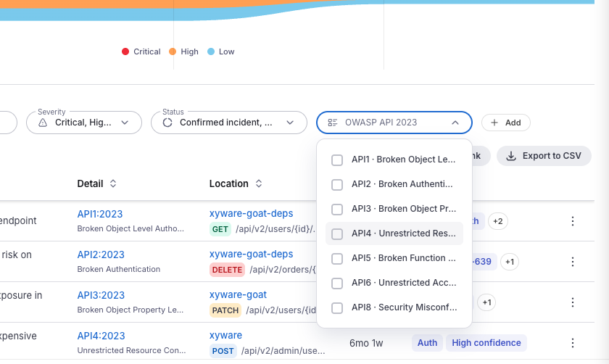The image size is (609, 364).
Task: Click the Add filter button
Action: [x=506, y=123]
